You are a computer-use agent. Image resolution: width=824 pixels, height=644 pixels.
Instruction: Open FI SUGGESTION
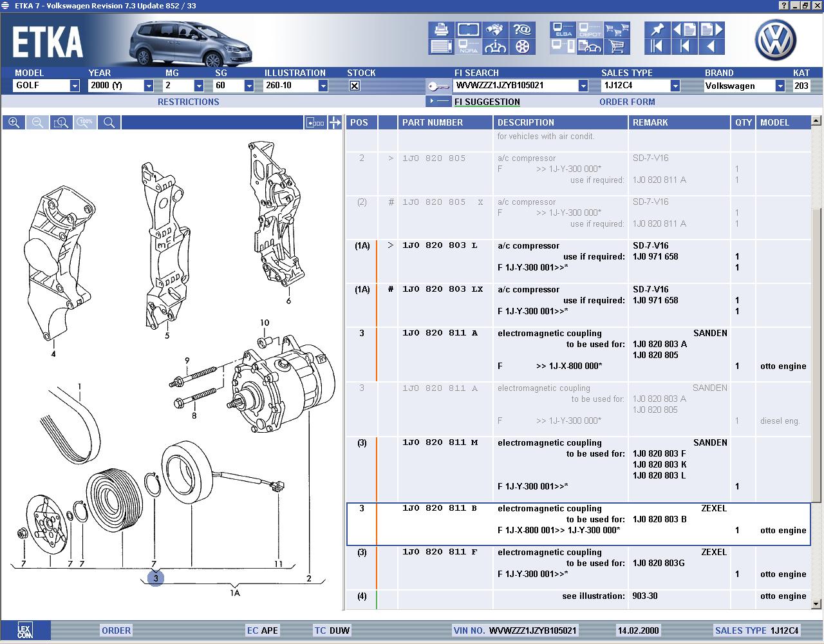pyautogui.click(x=487, y=102)
